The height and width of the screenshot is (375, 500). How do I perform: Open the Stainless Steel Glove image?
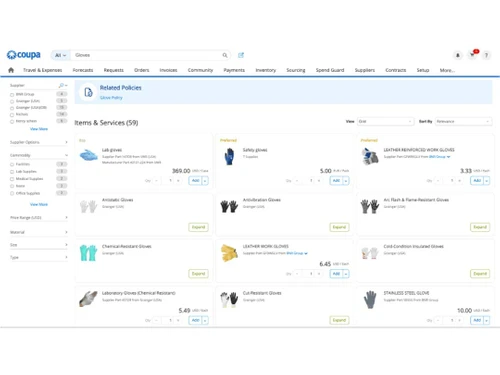click(x=370, y=299)
